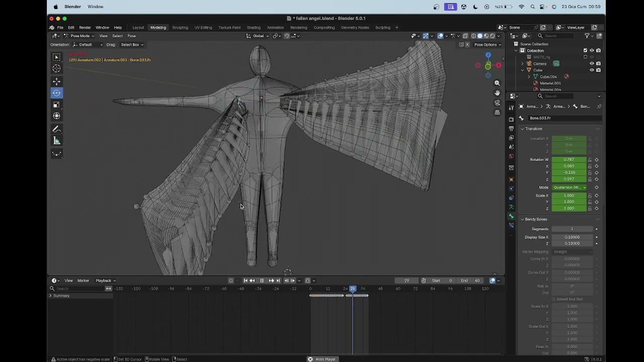Open the Global transform orientation dropdown
Image resolution: width=644 pixels, height=362 pixels.
258,36
